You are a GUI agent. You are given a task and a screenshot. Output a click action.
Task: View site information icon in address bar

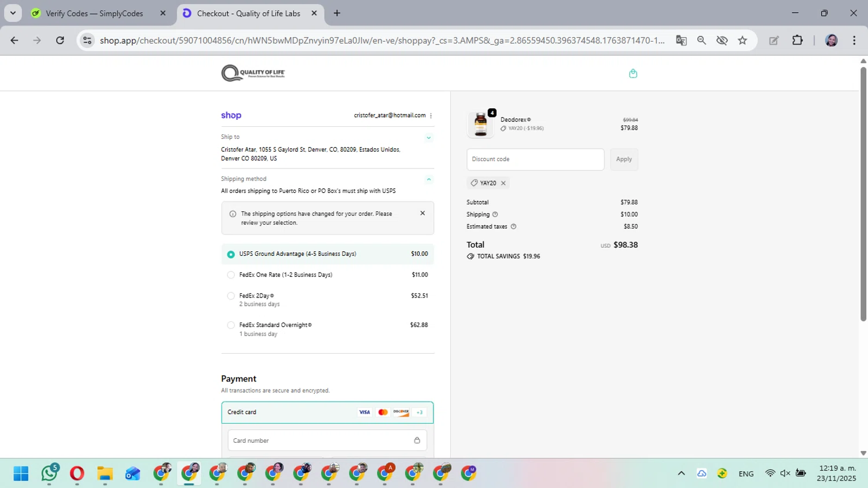(87, 41)
